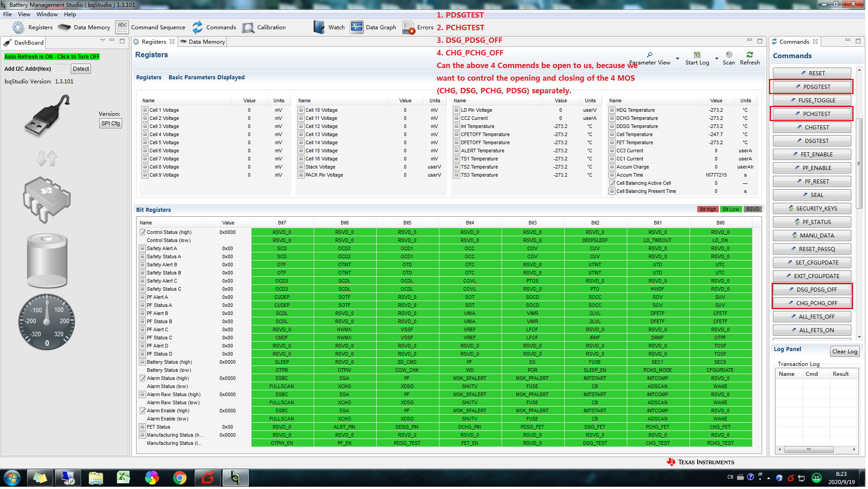868x489 pixels.
Task: Open DashBoard view menu triangle
Action: point(103,41)
